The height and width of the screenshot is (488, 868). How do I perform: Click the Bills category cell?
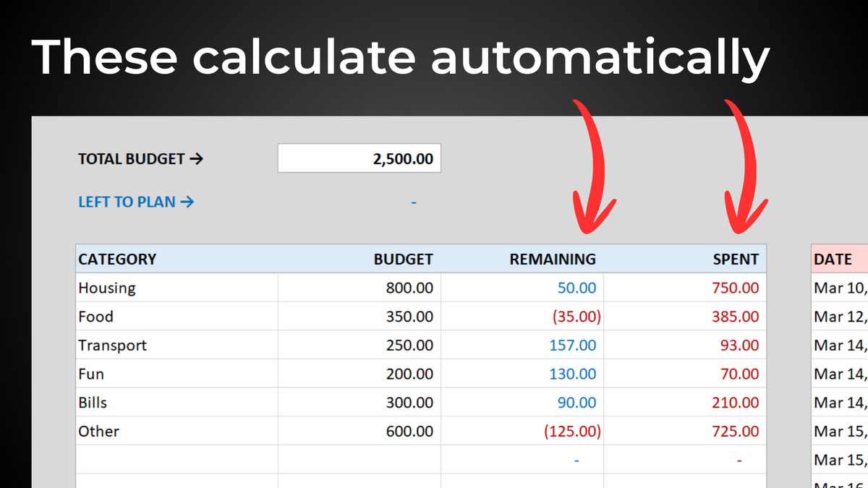(177, 402)
